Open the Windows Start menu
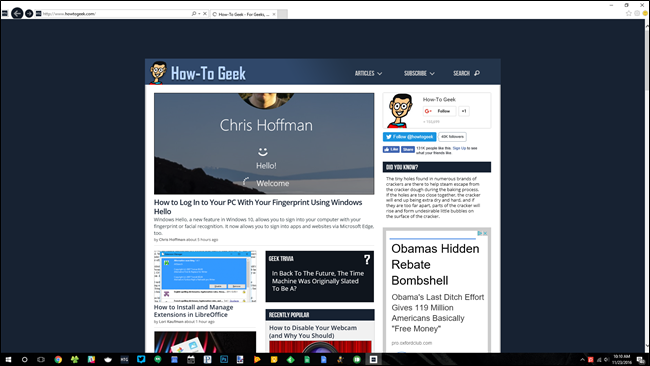This screenshot has width=650, height=366. coord(8,359)
